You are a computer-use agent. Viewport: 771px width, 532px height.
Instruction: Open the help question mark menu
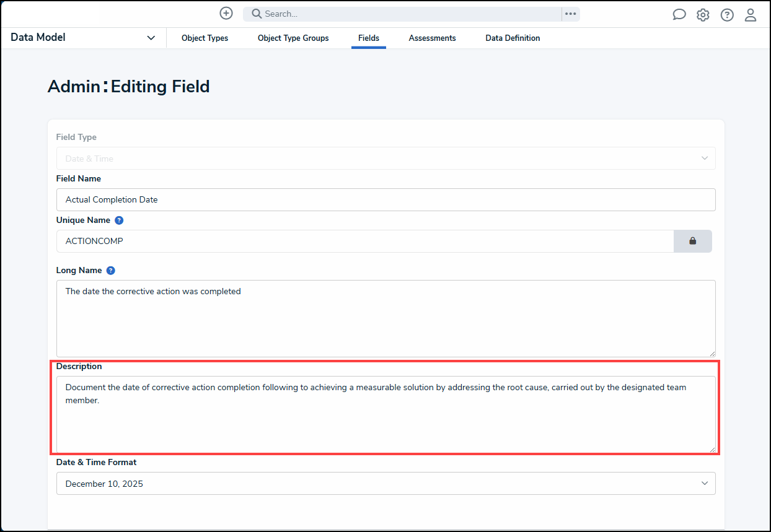[726, 14]
